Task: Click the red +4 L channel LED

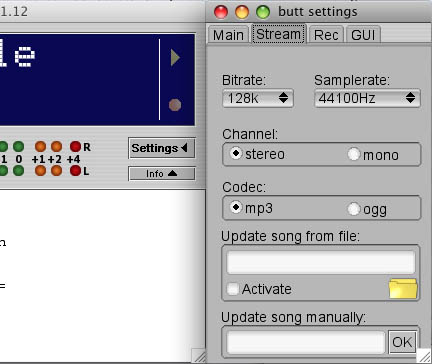Action: point(75,170)
